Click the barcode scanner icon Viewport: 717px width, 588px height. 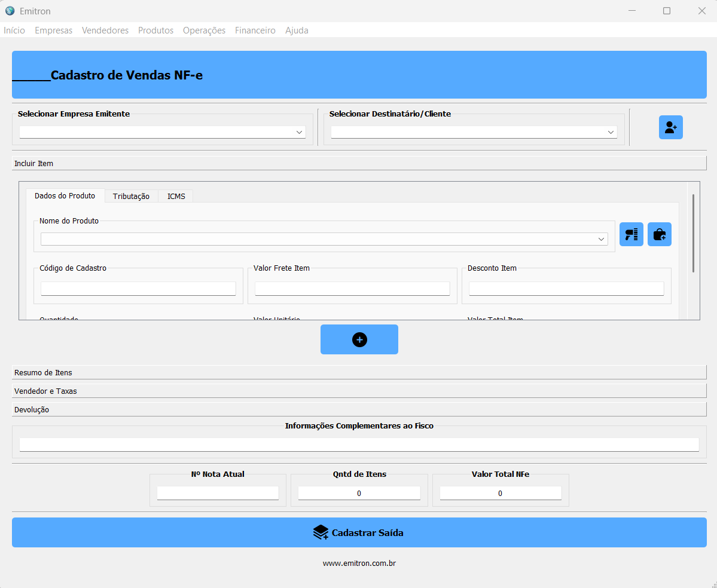[x=631, y=234]
